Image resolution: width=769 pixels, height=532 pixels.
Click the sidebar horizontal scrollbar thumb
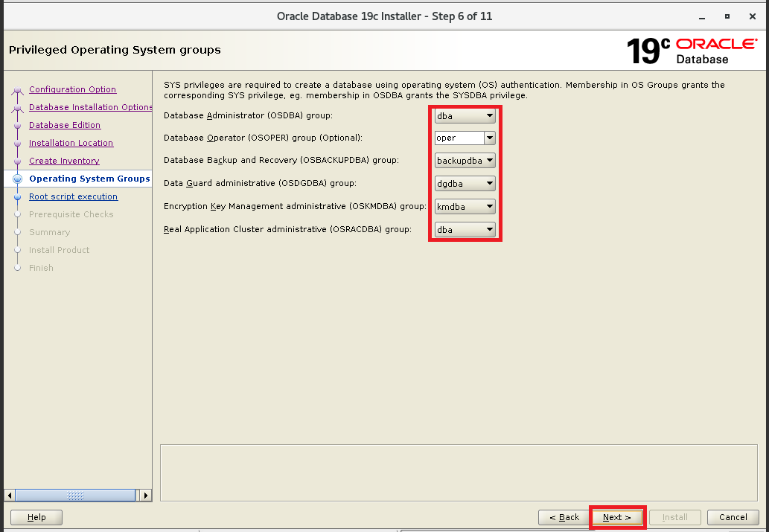tap(75, 496)
